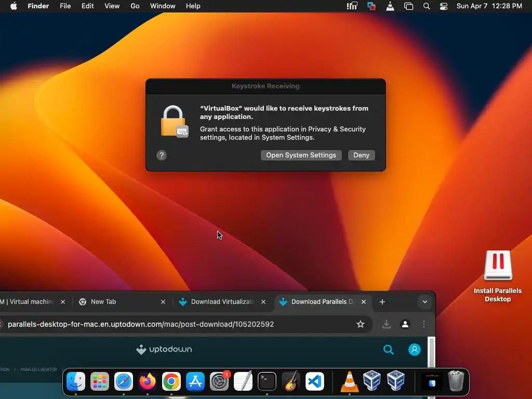Click the bar-graph status icon in menu bar
532x399 pixels.
[x=352, y=6]
